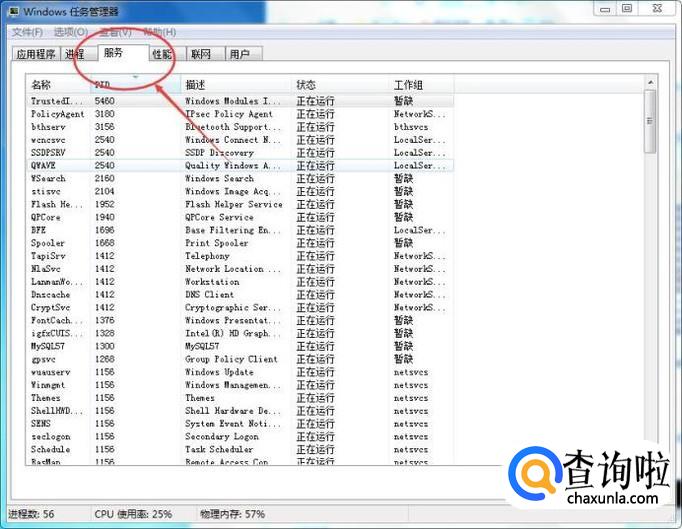
Task: Select the wcncsvc service row
Action: 240,140
